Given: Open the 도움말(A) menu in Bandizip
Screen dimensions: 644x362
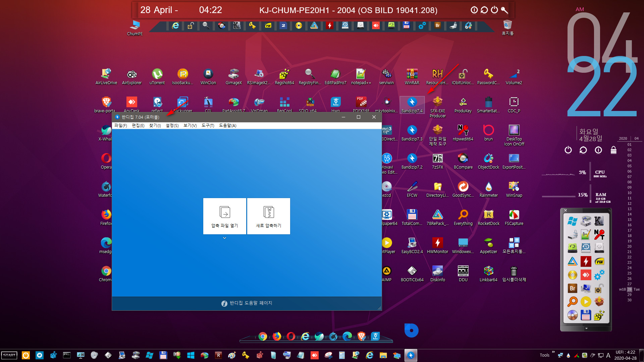Looking at the screenshot, I should point(227,125).
